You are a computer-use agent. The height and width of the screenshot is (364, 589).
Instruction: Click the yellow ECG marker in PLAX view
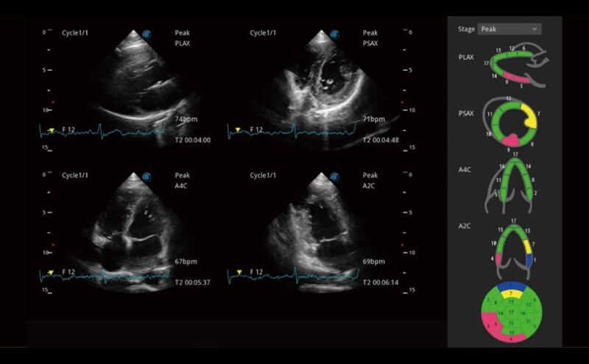[x=51, y=130]
